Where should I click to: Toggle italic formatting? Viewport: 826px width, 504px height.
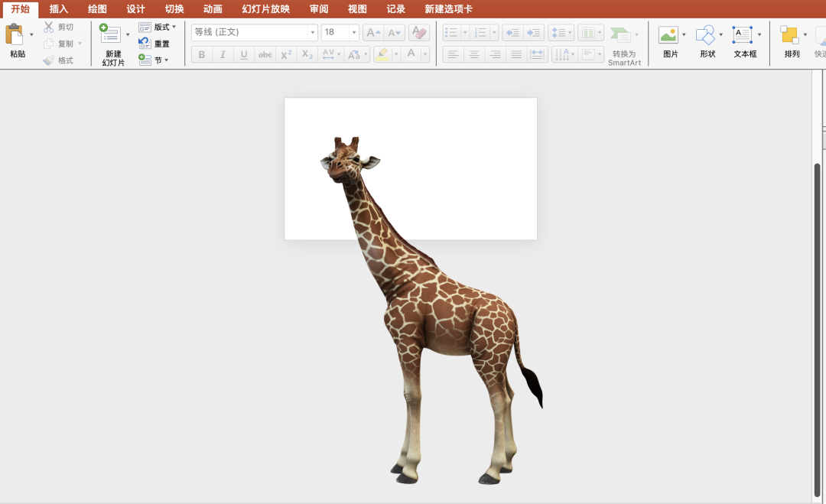223,54
